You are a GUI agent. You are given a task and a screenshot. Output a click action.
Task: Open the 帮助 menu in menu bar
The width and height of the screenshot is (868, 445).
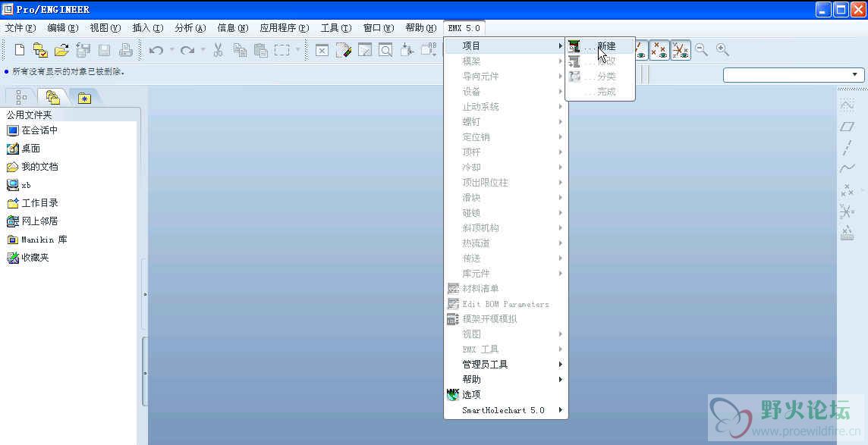tap(421, 27)
